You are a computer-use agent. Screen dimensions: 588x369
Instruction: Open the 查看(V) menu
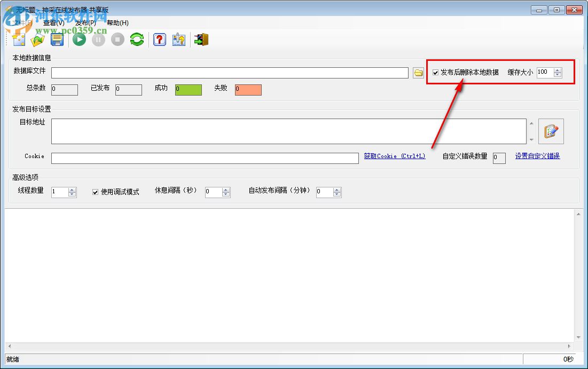(x=53, y=23)
